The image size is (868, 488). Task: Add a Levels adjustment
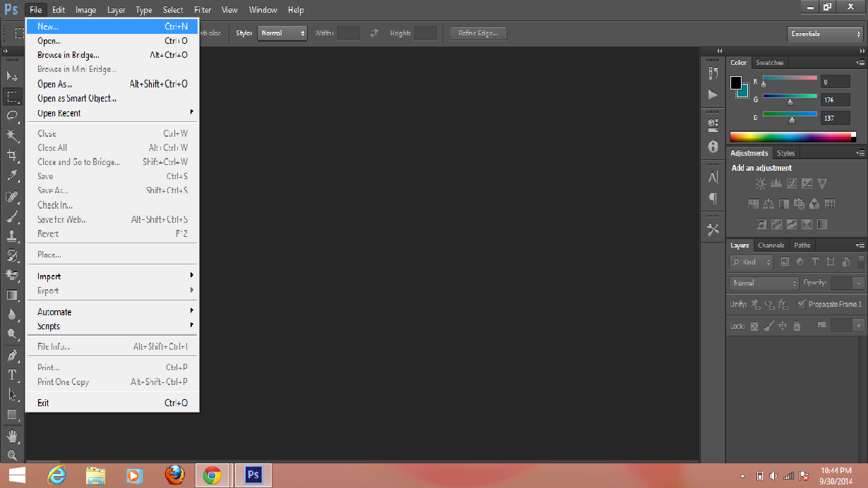point(776,183)
